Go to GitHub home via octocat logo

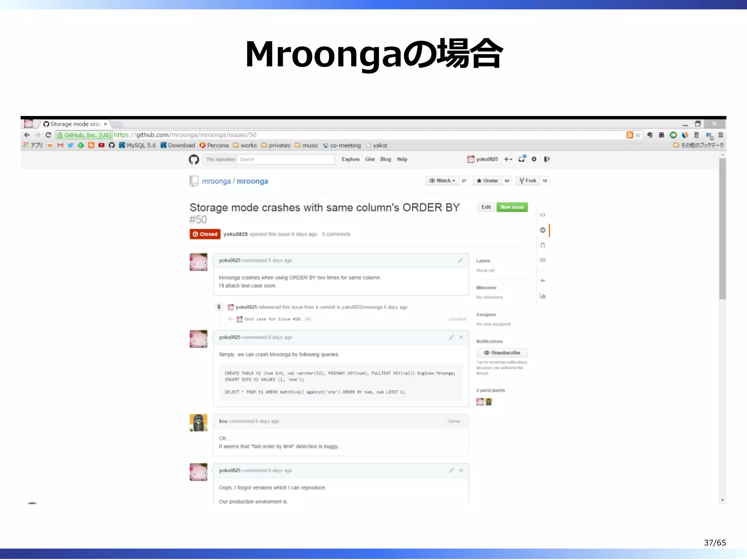coord(194,159)
